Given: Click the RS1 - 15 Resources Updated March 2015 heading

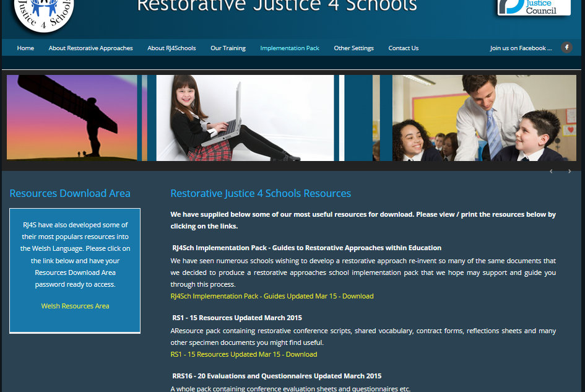Looking at the screenshot, I should pyautogui.click(x=237, y=318).
